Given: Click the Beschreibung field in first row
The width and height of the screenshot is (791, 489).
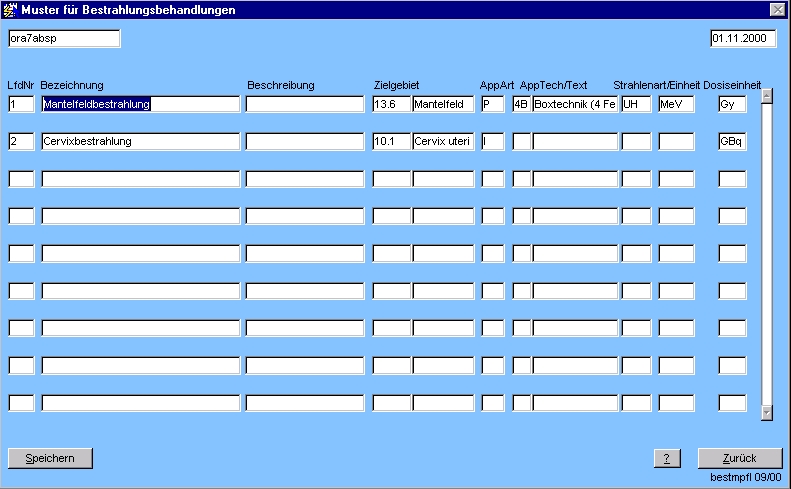Looking at the screenshot, I should [x=306, y=104].
